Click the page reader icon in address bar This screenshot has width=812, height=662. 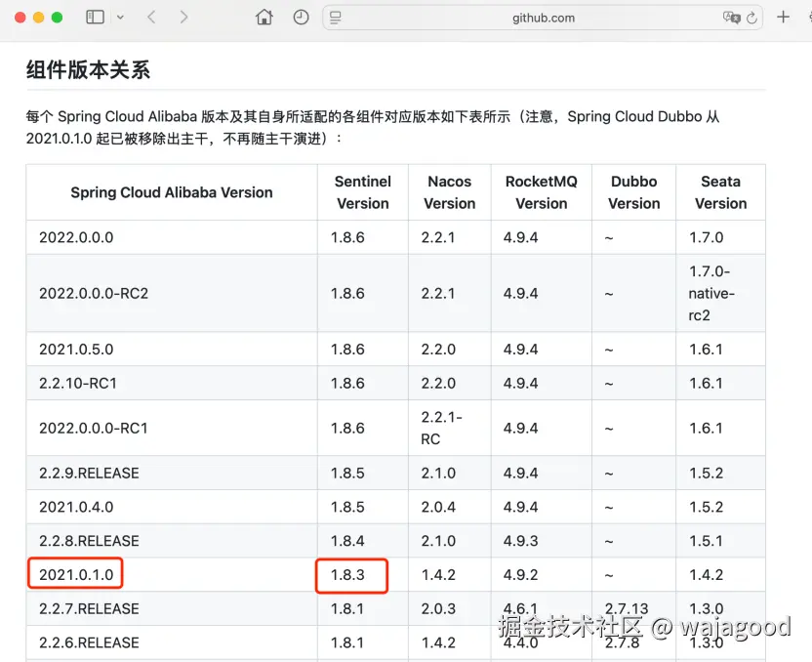pos(336,18)
